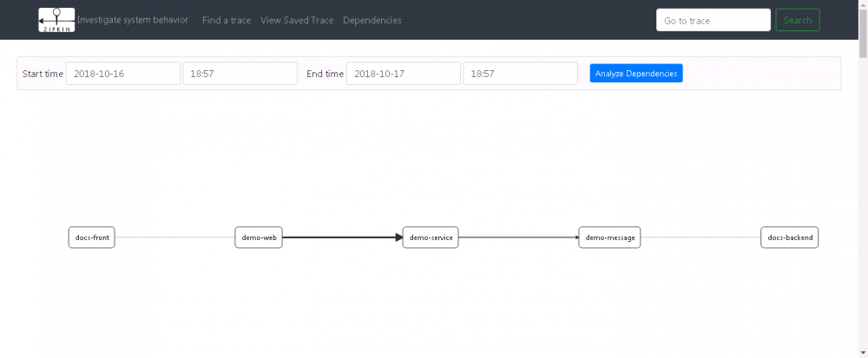
Task: Open the View Saved Trace page
Action: click(x=297, y=20)
